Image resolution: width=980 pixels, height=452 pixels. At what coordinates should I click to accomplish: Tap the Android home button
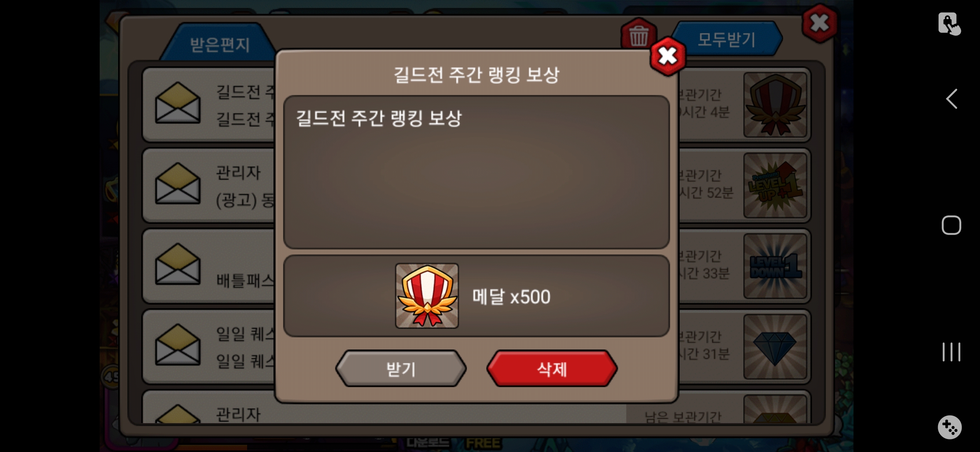951,225
